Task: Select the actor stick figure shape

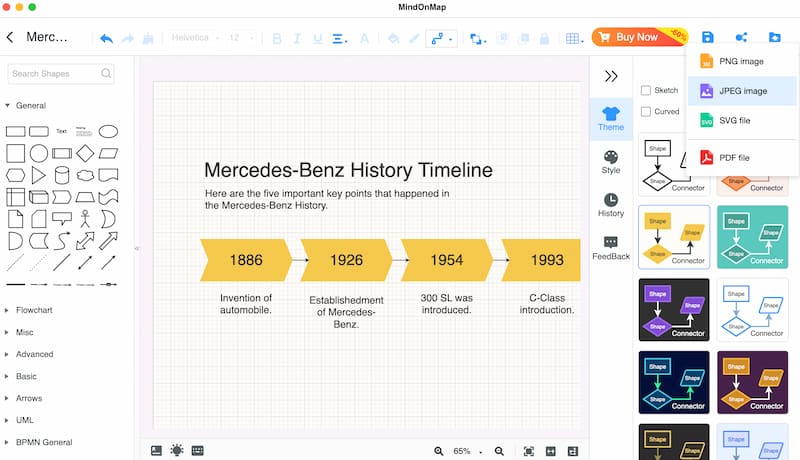Action: [x=85, y=219]
